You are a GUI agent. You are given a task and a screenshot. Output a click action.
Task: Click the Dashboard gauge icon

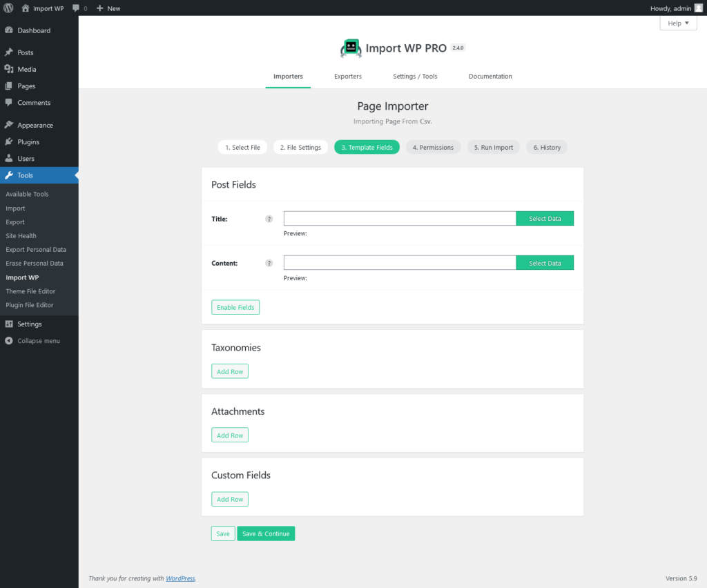tap(8, 30)
